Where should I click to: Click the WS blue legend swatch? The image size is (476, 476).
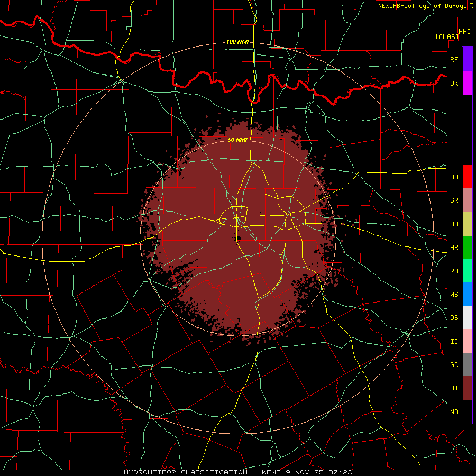pyautogui.click(x=467, y=294)
